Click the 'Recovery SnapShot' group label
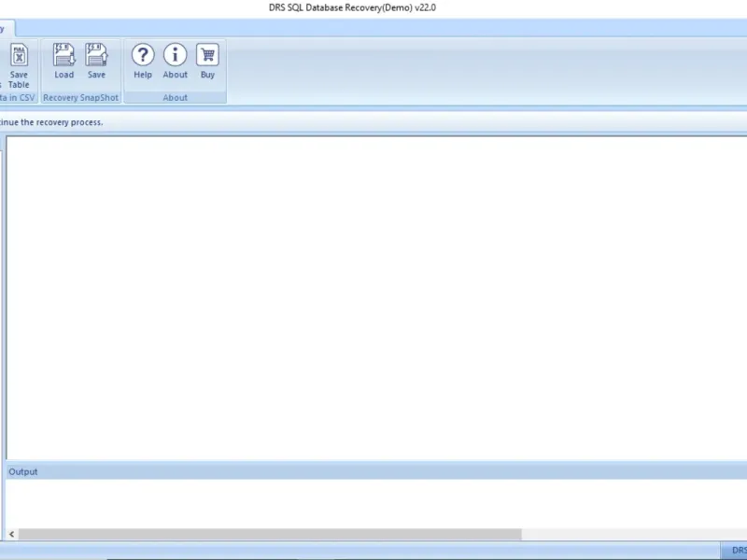Image resolution: width=747 pixels, height=560 pixels. [80, 98]
